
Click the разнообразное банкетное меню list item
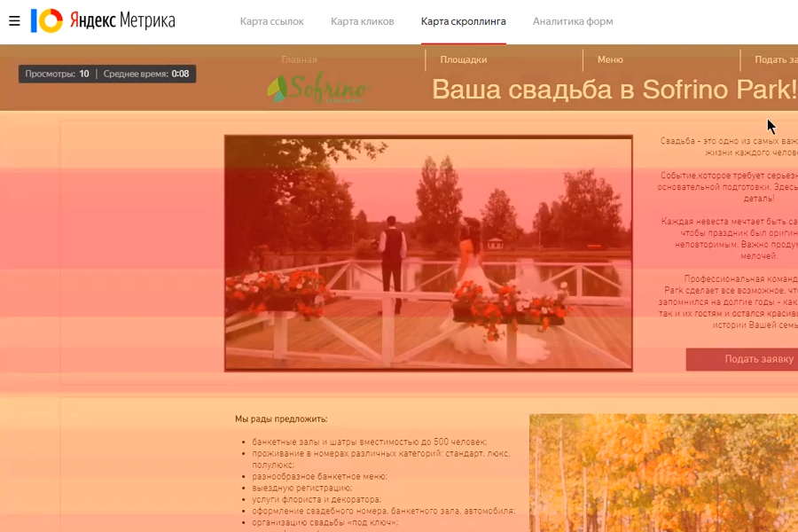319,476
